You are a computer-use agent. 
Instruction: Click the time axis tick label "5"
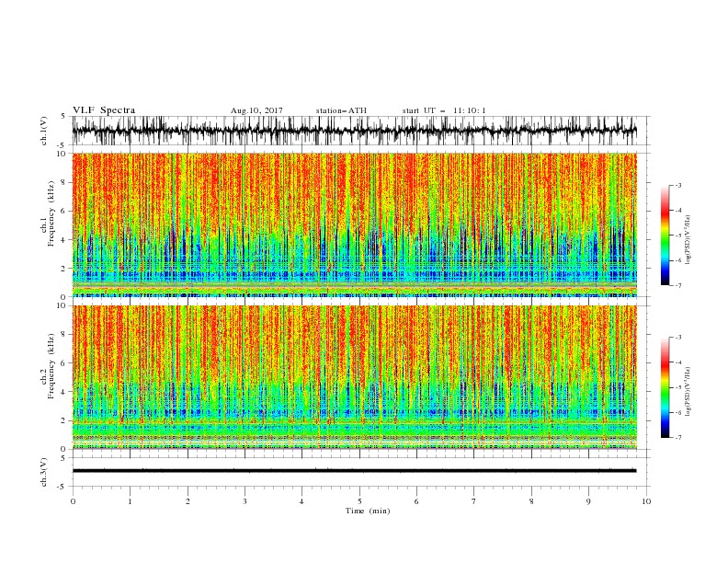359,501
